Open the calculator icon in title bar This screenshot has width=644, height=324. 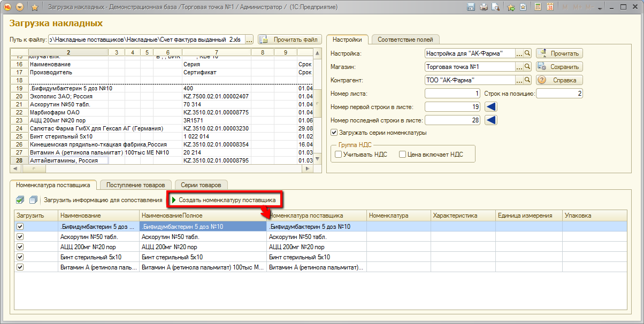click(536, 7)
